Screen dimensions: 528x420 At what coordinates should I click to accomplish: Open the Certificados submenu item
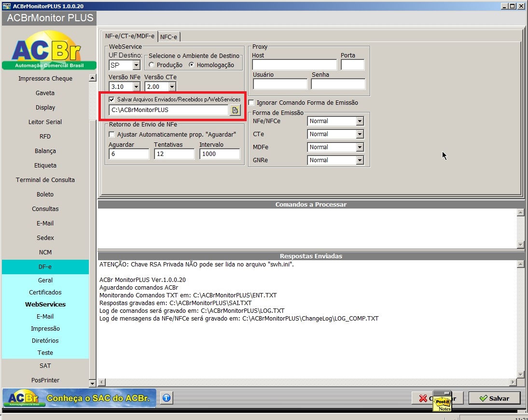[45, 293]
